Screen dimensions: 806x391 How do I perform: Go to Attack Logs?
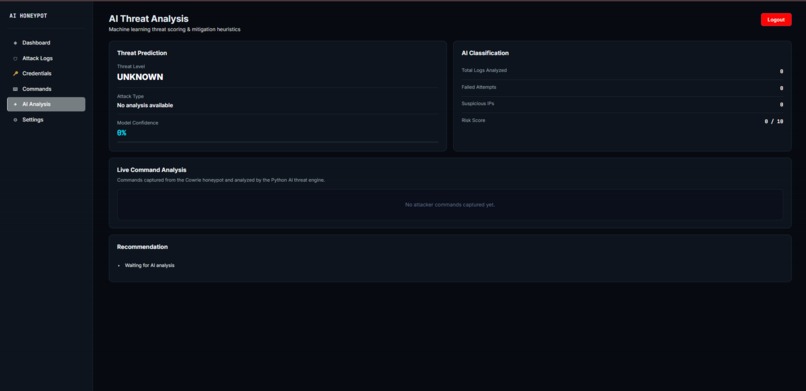tap(46, 59)
